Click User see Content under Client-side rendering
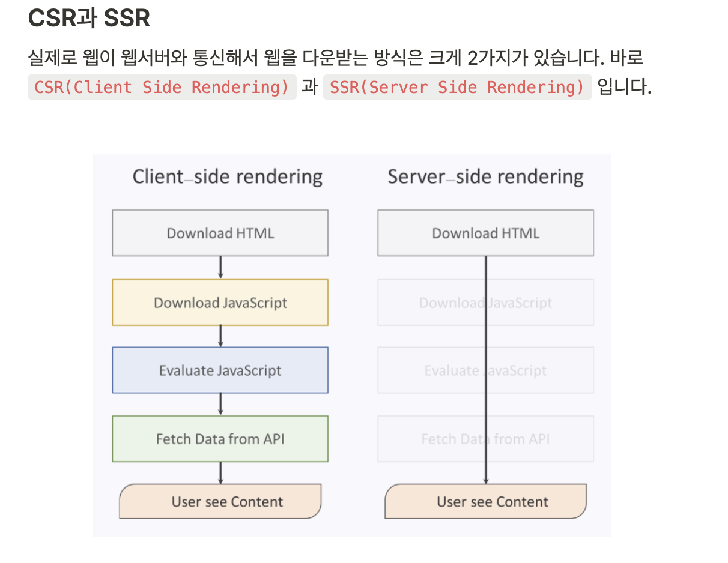 point(220,501)
